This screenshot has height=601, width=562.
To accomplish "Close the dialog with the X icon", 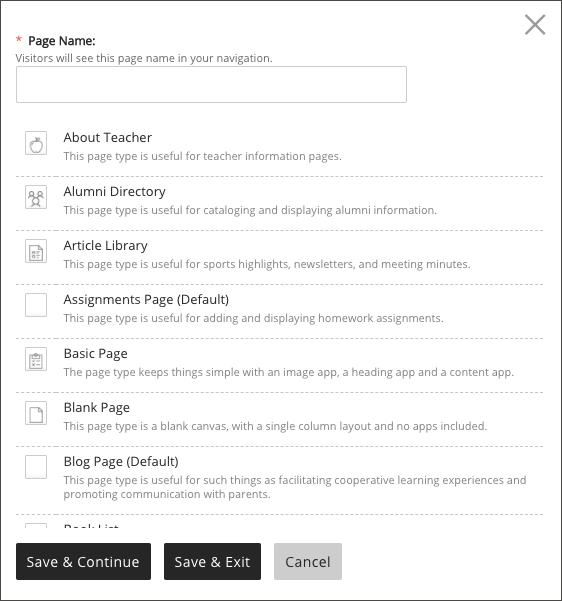I will (x=535, y=25).
